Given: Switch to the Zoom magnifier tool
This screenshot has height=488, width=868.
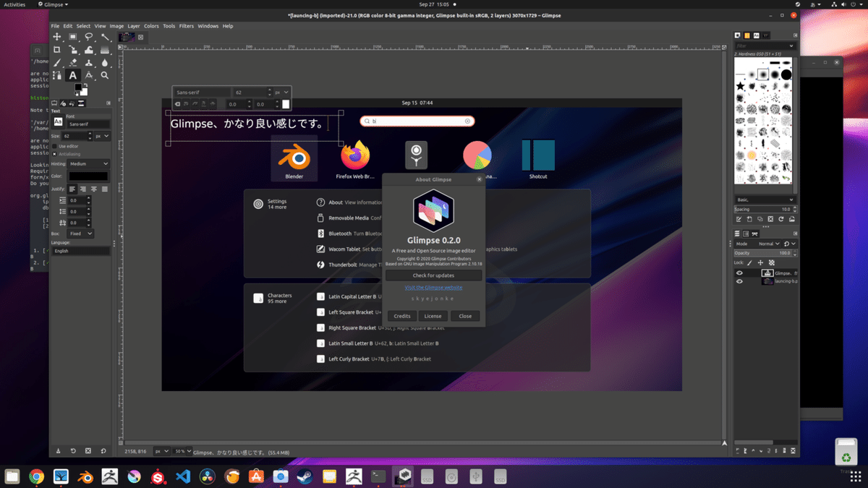Looking at the screenshot, I should pyautogui.click(x=105, y=74).
